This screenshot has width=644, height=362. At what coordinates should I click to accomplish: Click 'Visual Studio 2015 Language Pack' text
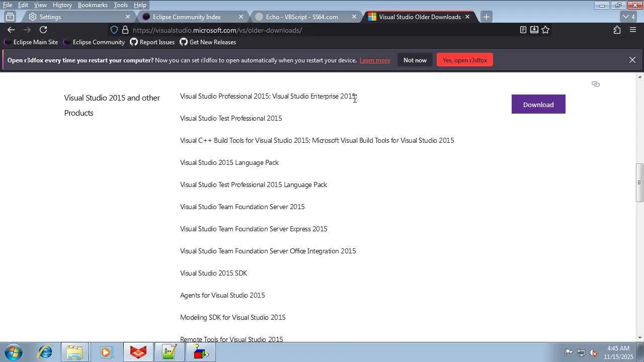click(229, 162)
